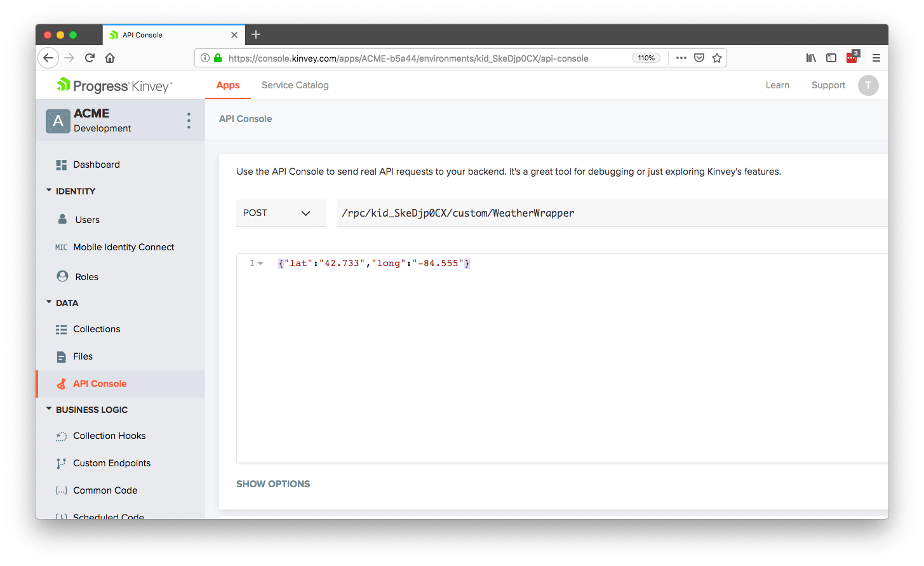Click SHOW OPTIONS below the editor
Viewport: 924px width, 566px height.
click(273, 484)
